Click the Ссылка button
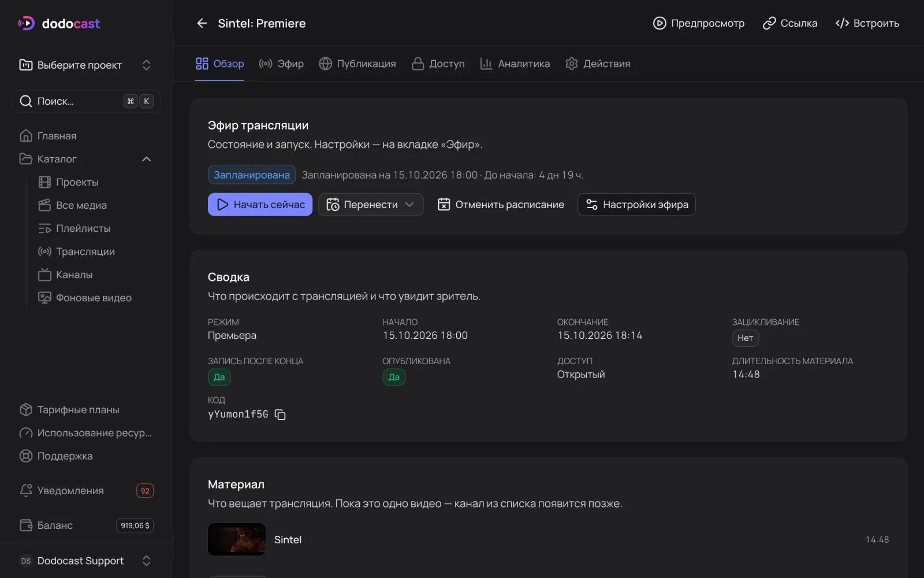Image resolution: width=924 pixels, height=578 pixels. (790, 23)
